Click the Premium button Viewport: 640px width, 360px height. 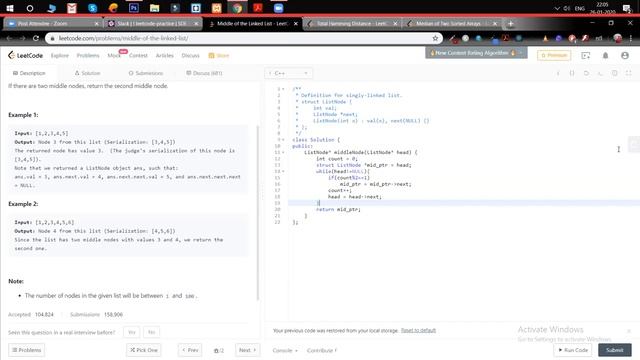click(554, 55)
